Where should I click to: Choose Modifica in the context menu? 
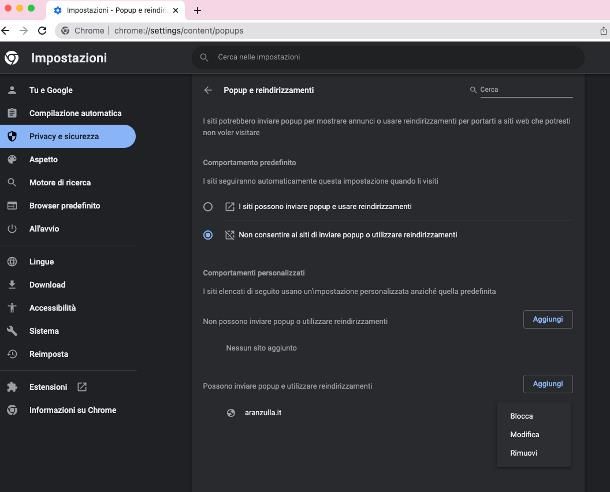(534, 434)
